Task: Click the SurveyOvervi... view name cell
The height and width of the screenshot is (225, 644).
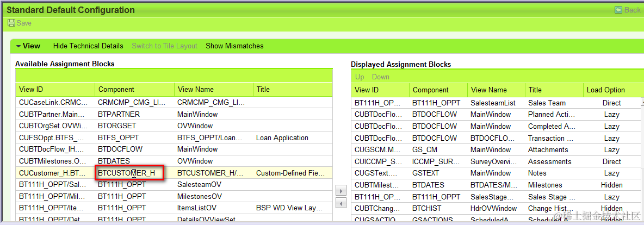Action: point(496,161)
